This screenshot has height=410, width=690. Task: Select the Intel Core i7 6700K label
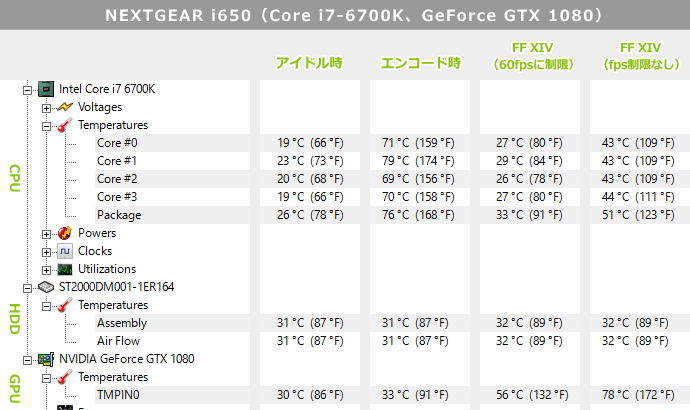point(107,89)
